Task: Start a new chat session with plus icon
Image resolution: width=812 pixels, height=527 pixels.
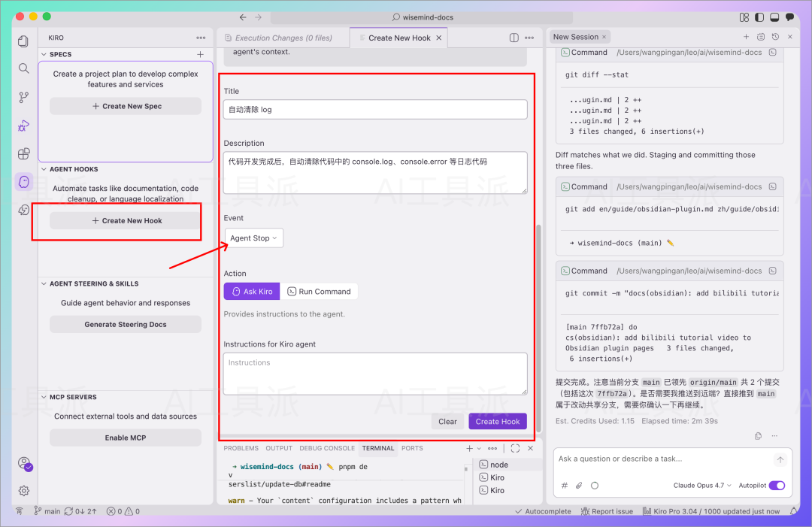Action: tap(747, 37)
